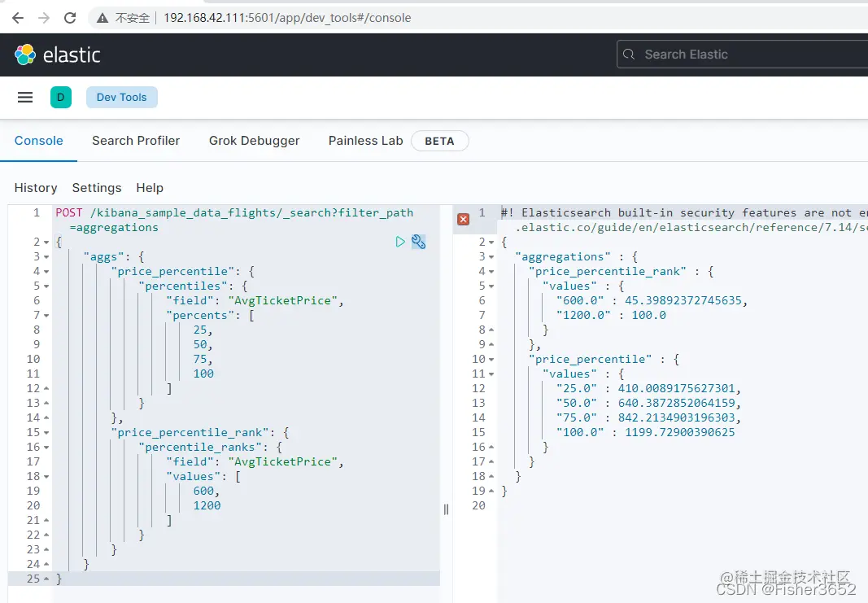868x603 pixels.
Task: Click the Search Elastic field
Action: tap(742, 55)
